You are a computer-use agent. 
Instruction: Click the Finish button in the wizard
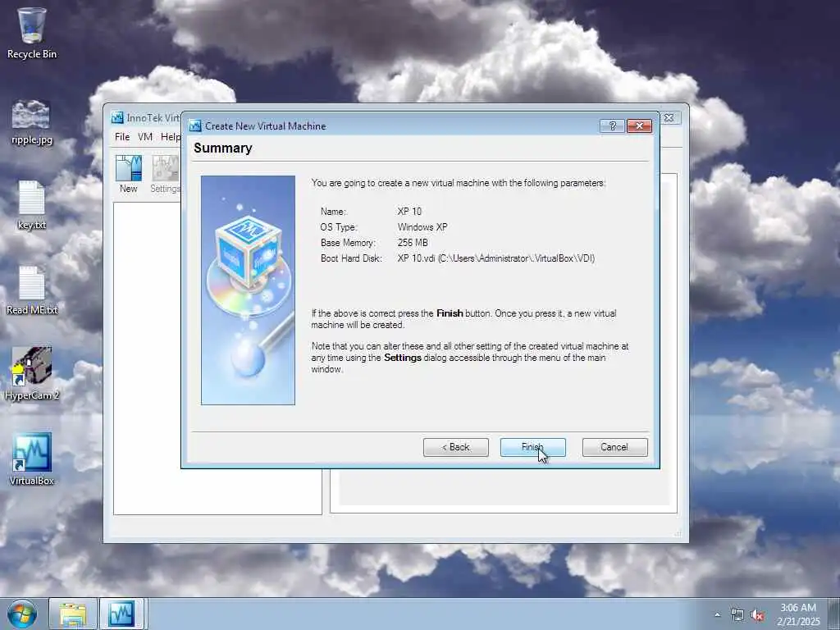tap(532, 447)
